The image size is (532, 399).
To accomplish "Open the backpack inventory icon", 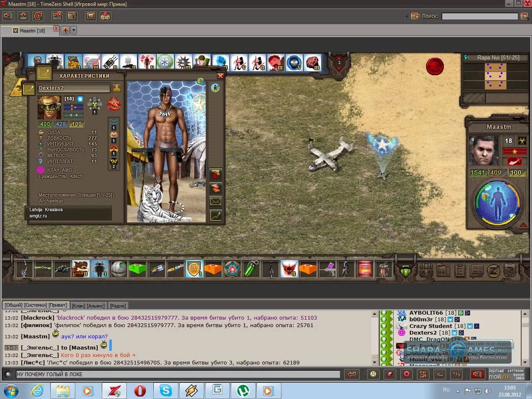I will pos(426,271).
